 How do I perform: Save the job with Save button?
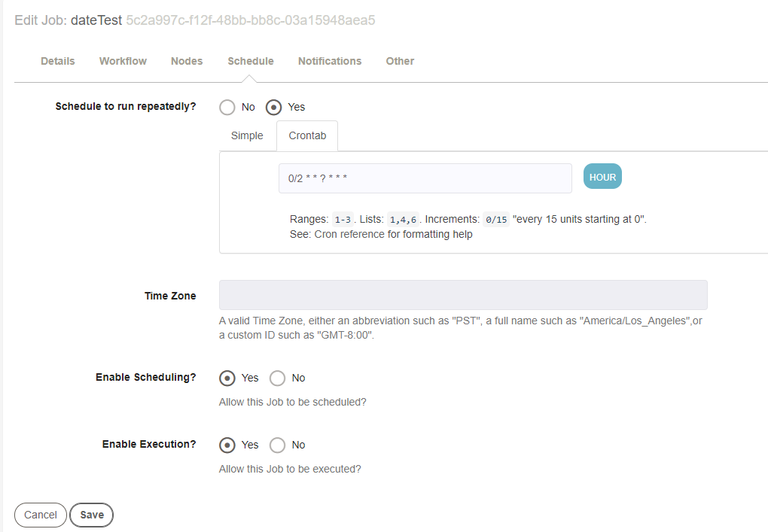point(92,515)
